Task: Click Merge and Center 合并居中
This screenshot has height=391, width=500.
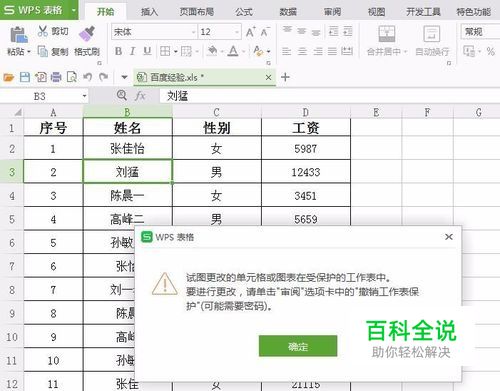Action: pyautogui.click(x=387, y=41)
